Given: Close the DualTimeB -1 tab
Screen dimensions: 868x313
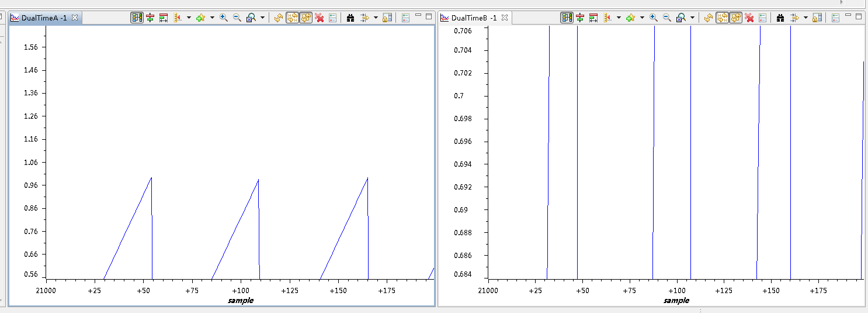Looking at the screenshot, I should [504, 18].
